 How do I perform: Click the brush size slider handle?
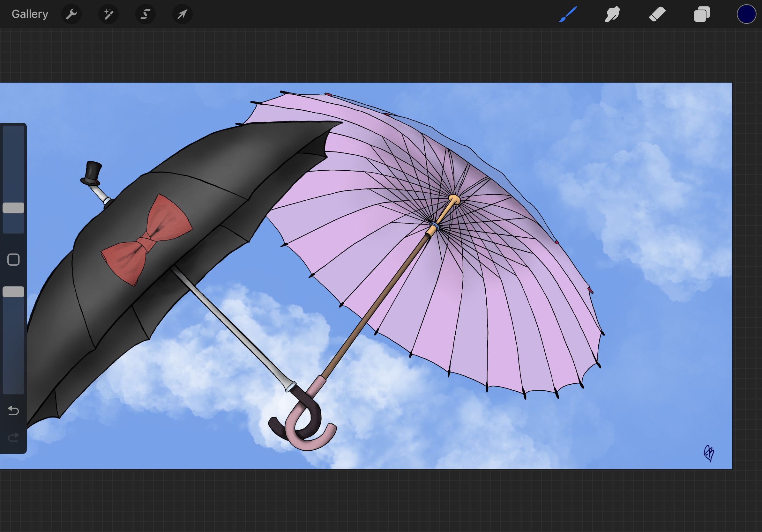click(x=13, y=208)
